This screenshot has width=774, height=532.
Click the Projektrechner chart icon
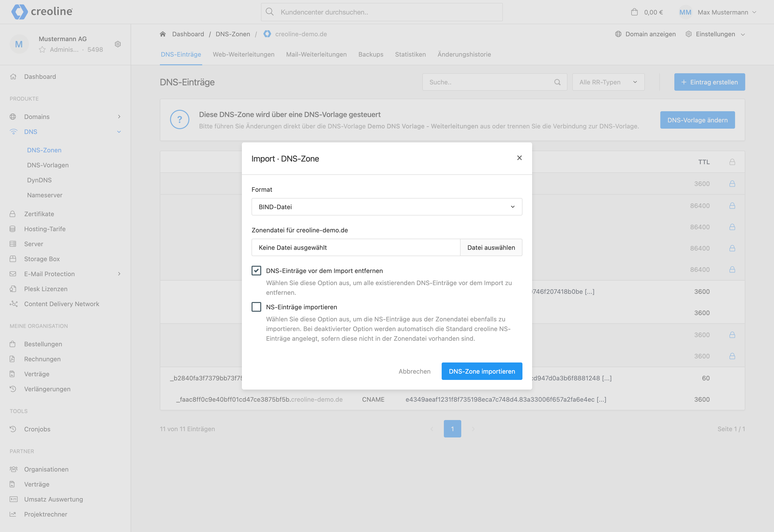coord(13,514)
